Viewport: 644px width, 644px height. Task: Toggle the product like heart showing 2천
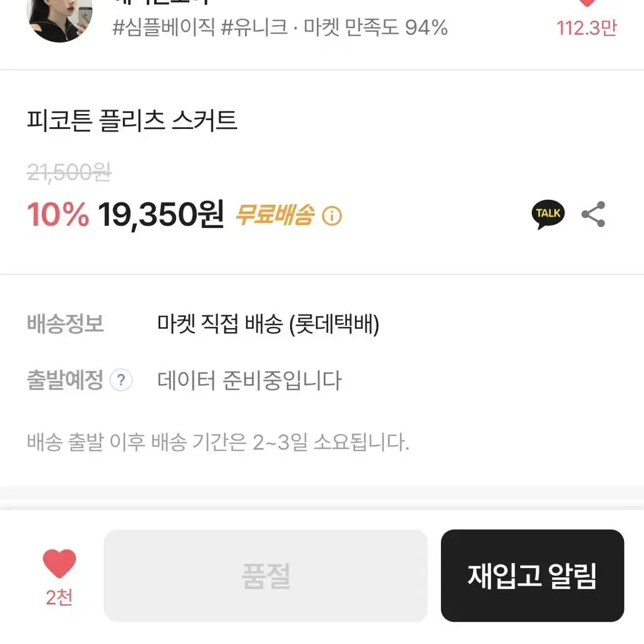[x=59, y=563]
